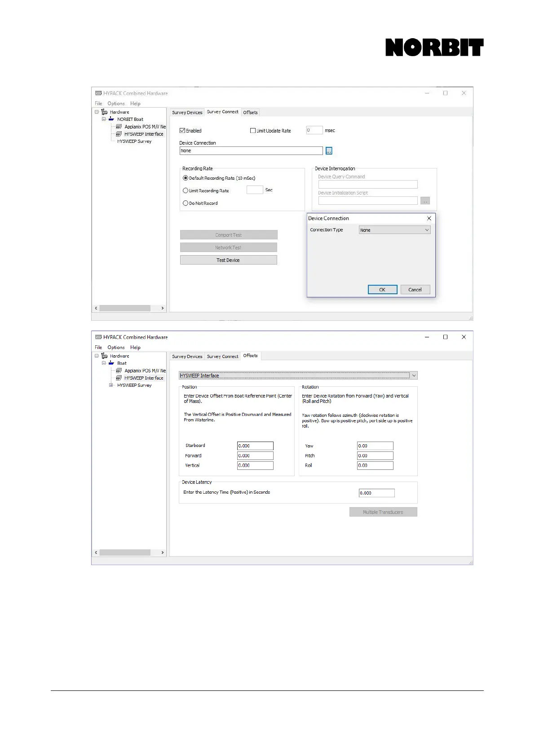Screen dimensions: 535x756
Task: Click the Roll rotation field
Action: 375,465
